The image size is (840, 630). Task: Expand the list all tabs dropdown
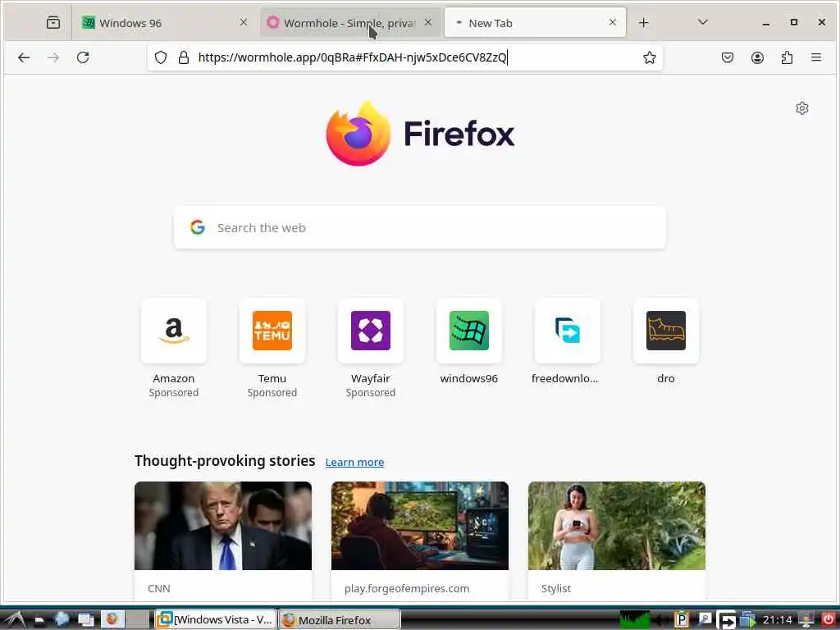click(703, 22)
